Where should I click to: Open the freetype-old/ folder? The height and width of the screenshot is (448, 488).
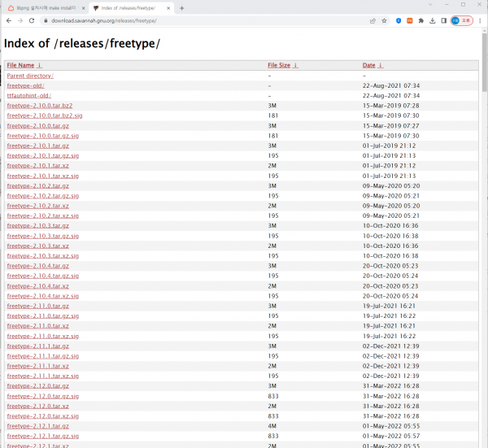(x=25, y=86)
